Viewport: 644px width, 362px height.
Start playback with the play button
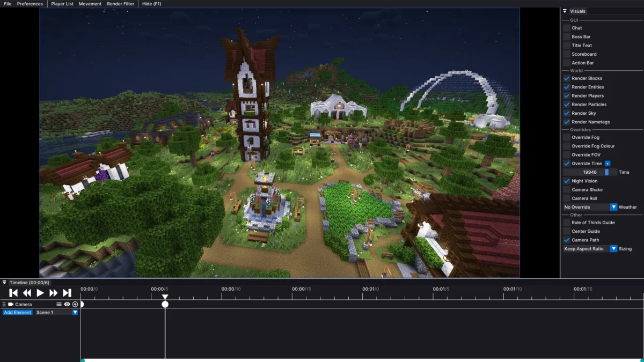coord(40,293)
